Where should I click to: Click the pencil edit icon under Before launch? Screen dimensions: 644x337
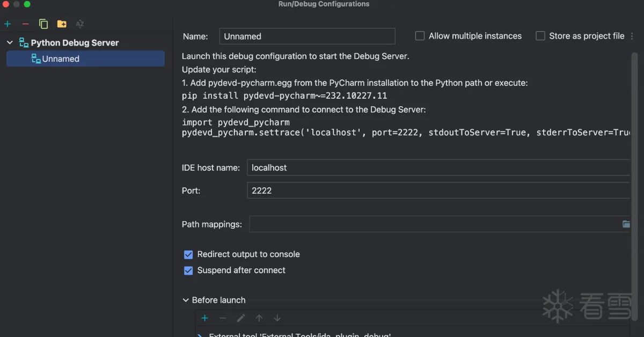[241, 318]
